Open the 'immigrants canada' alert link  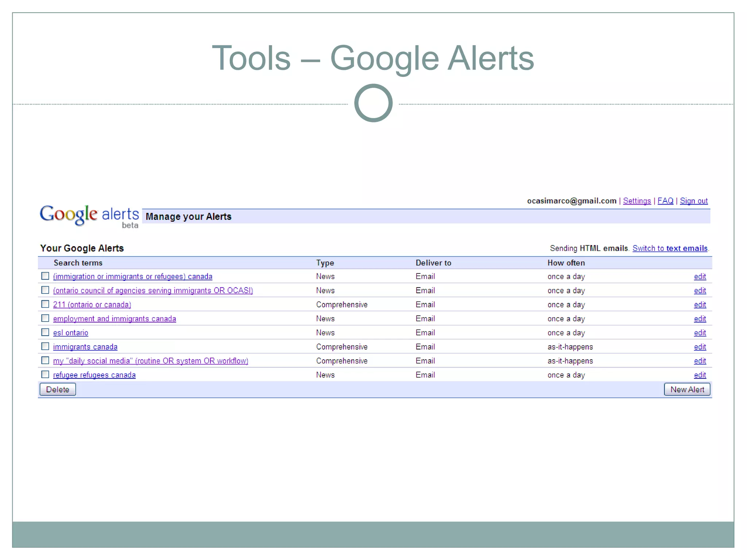point(85,347)
